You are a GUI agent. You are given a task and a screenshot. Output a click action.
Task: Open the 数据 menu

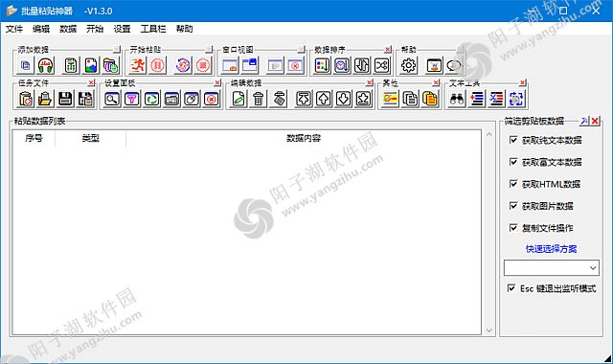point(68,29)
